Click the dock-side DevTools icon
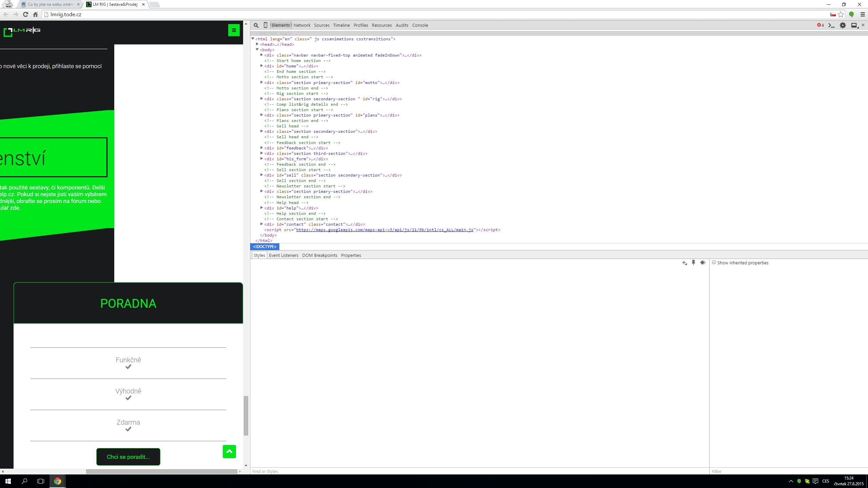Screen dimensions: 868x488 (854, 25)
